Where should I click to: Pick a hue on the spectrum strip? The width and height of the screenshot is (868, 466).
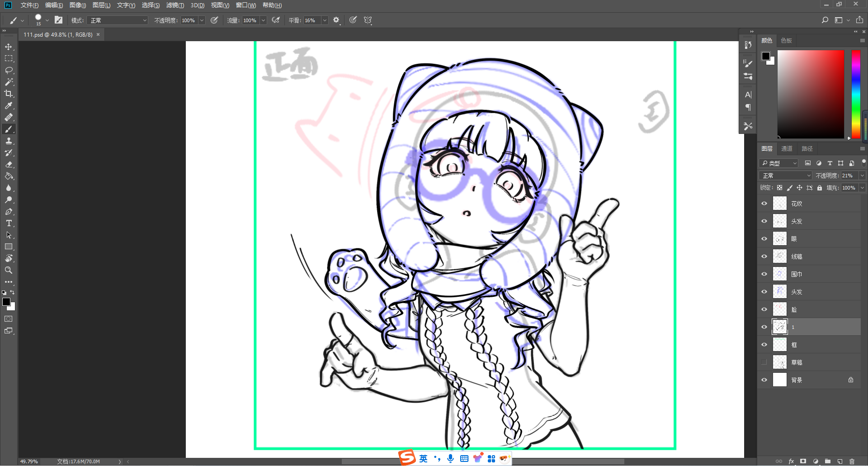tap(856, 94)
